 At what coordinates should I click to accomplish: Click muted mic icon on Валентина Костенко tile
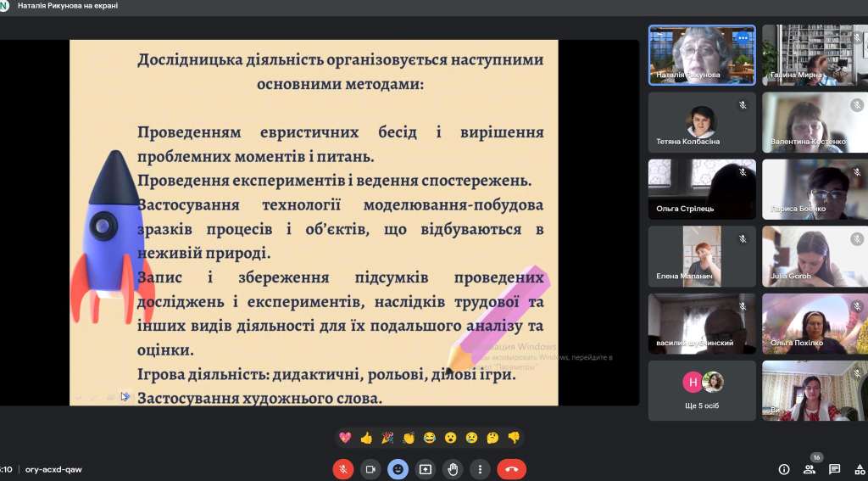(857, 104)
